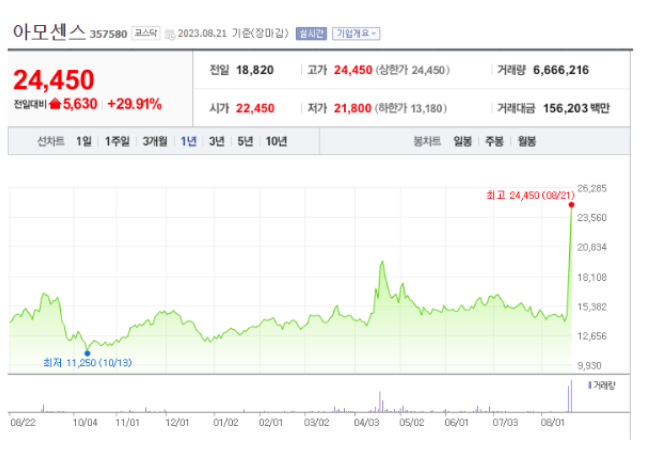Click the 9,930 price axis label
This screenshot has width=648, height=460.
pos(589,366)
